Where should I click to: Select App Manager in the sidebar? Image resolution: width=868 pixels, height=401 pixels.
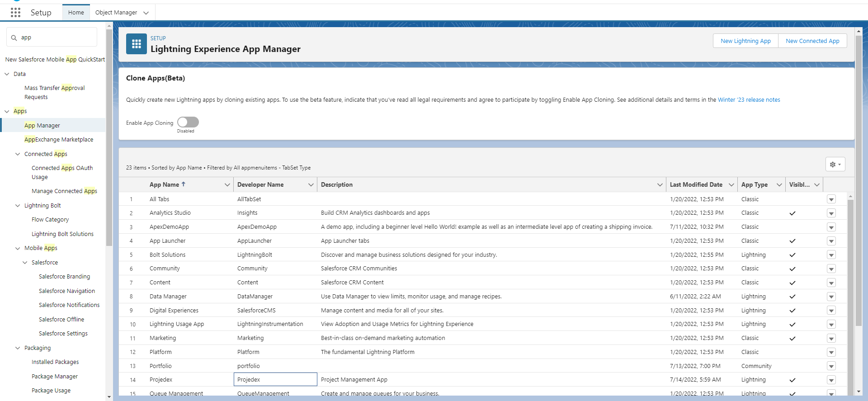42,125
